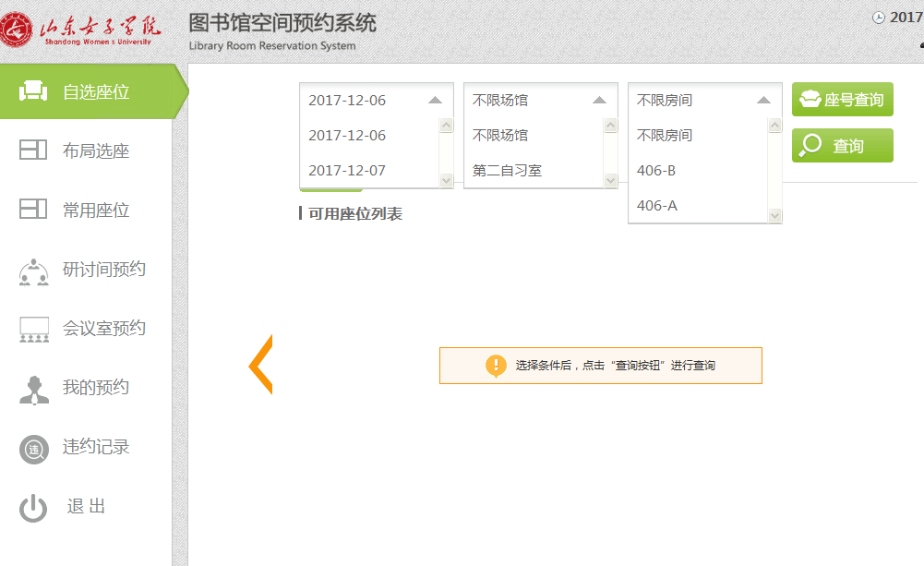Screen dimensions: 924x566
Task: Collapse the 不限场馆 venue dropdown
Action: [x=599, y=100]
